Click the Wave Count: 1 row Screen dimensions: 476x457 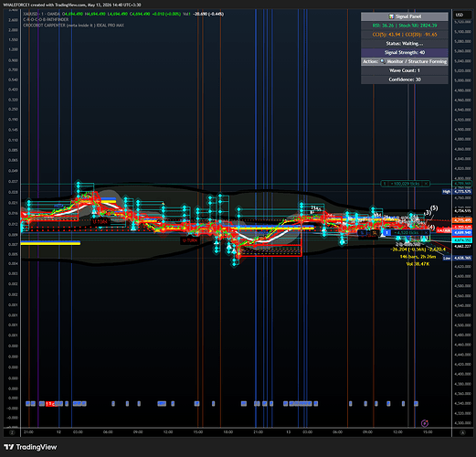click(405, 70)
